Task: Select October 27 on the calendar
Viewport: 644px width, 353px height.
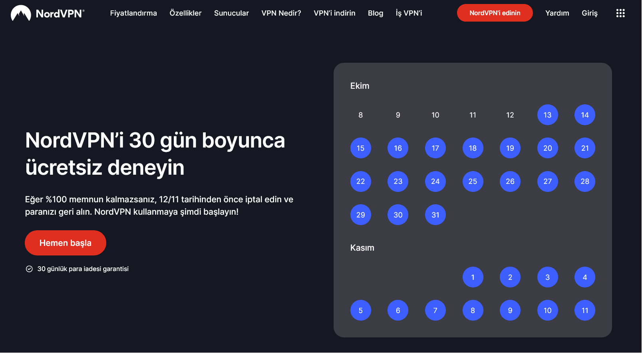Action: [547, 181]
